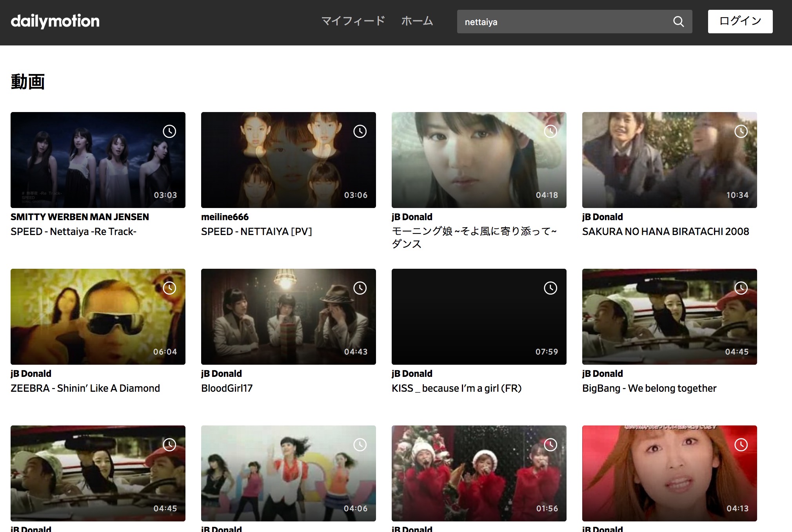Image resolution: width=792 pixels, height=532 pixels.
Task: Play the 04:06 dance video thumbnail
Action: (289, 473)
